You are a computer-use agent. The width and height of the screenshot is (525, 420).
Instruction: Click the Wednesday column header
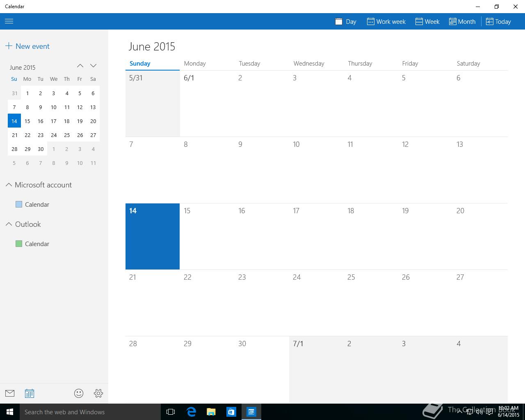click(309, 64)
